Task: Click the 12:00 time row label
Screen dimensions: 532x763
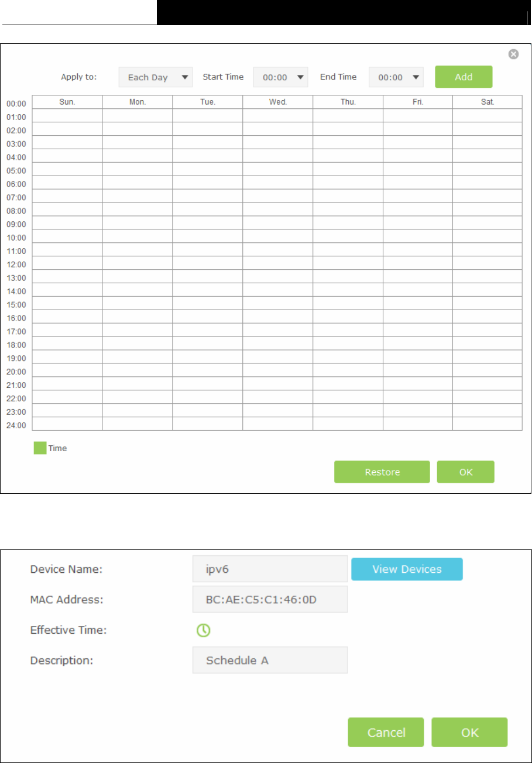Action: (x=16, y=264)
